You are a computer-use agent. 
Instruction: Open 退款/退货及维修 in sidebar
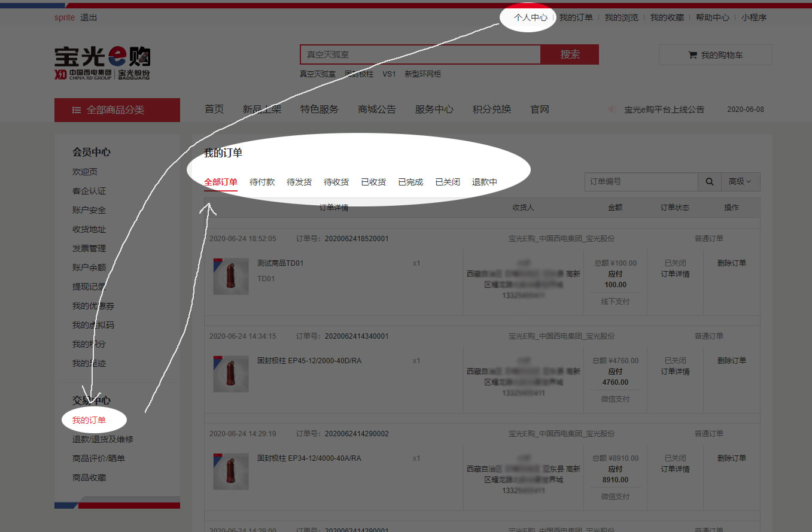(x=103, y=439)
